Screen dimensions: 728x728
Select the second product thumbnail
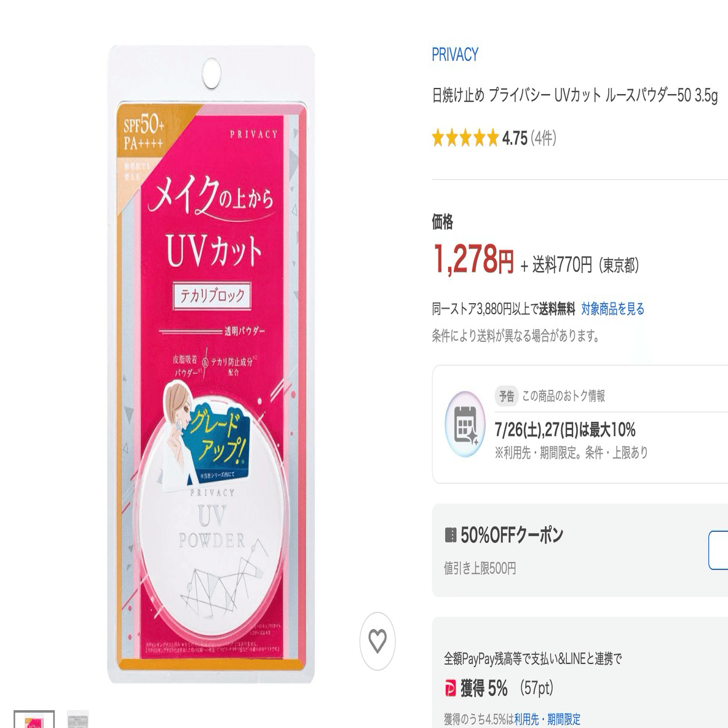(x=77, y=719)
